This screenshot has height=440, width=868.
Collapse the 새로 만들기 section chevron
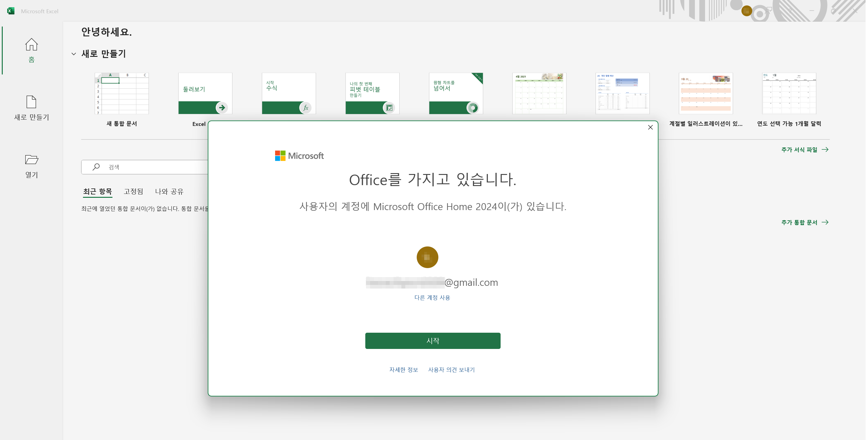pyautogui.click(x=73, y=54)
